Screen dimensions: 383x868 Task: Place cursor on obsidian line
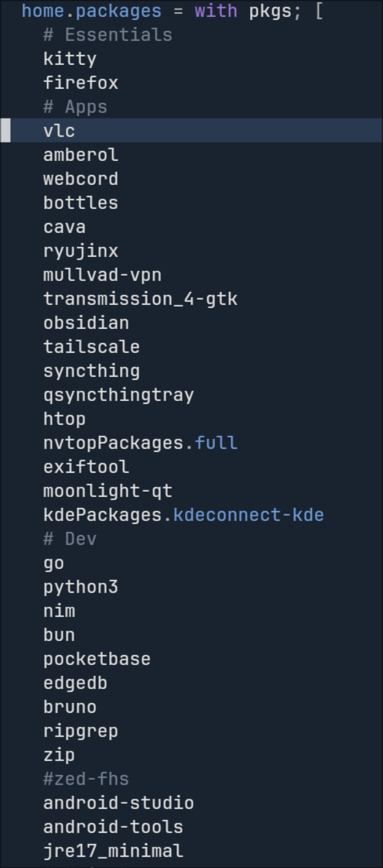tap(87, 323)
